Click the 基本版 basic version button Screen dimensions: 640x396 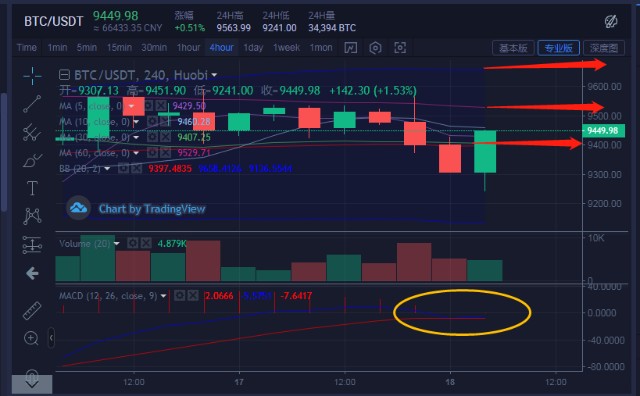pyautogui.click(x=513, y=48)
